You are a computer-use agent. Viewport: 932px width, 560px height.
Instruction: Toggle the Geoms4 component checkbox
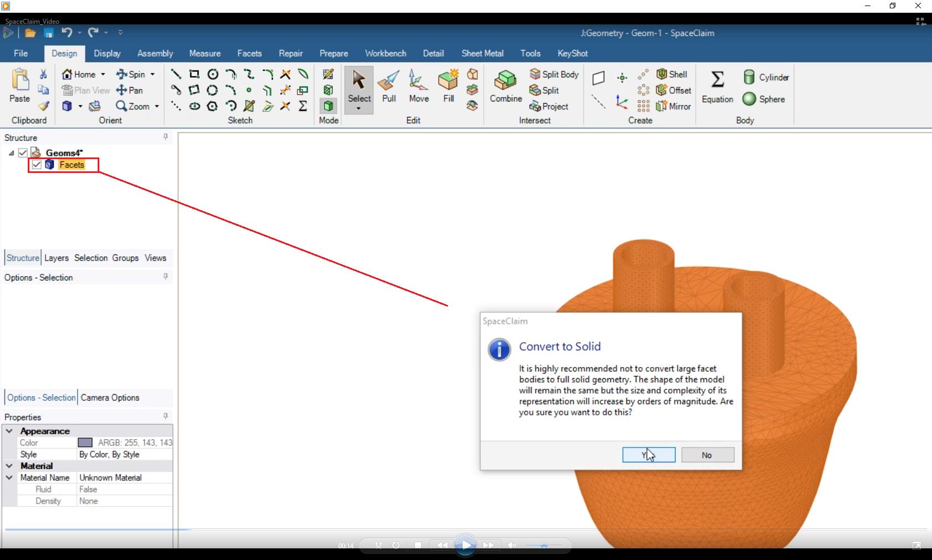click(x=23, y=152)
